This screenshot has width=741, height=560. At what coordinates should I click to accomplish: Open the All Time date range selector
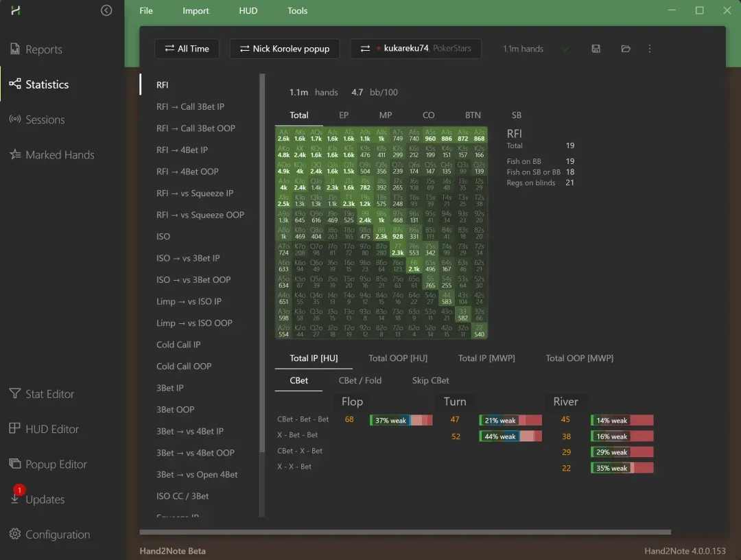[187, 49]
